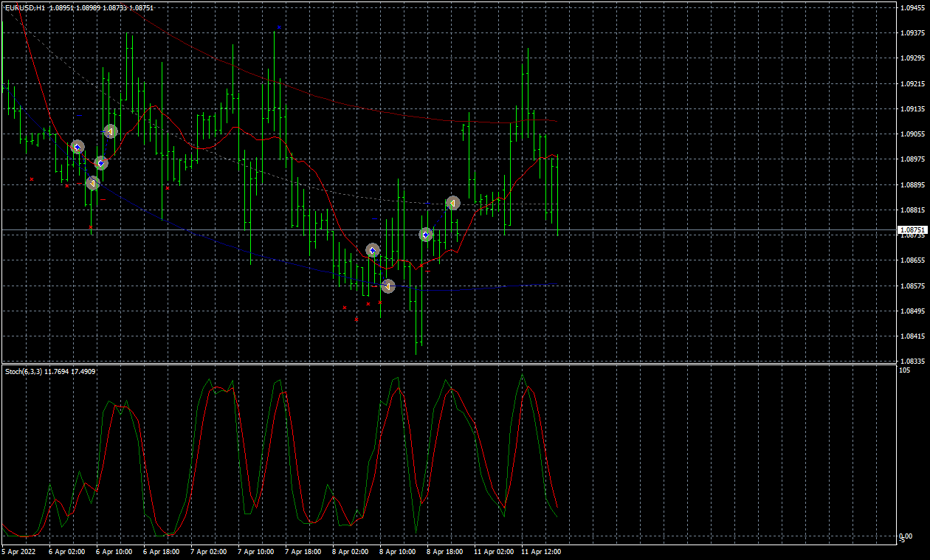The image size is (930, 560).
Task: Click the 6 Apr 18:00 time axis label
Action: click(x=161, y=550)
